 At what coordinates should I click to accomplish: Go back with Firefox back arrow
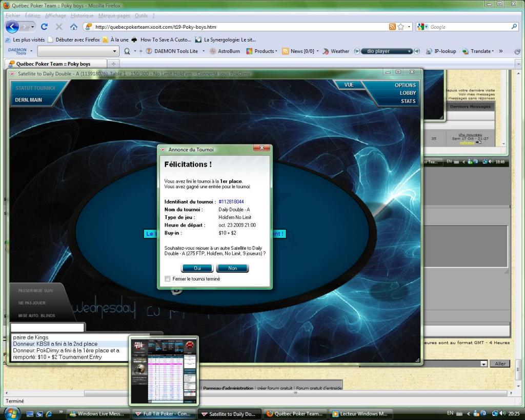click(x=12, y=27)
